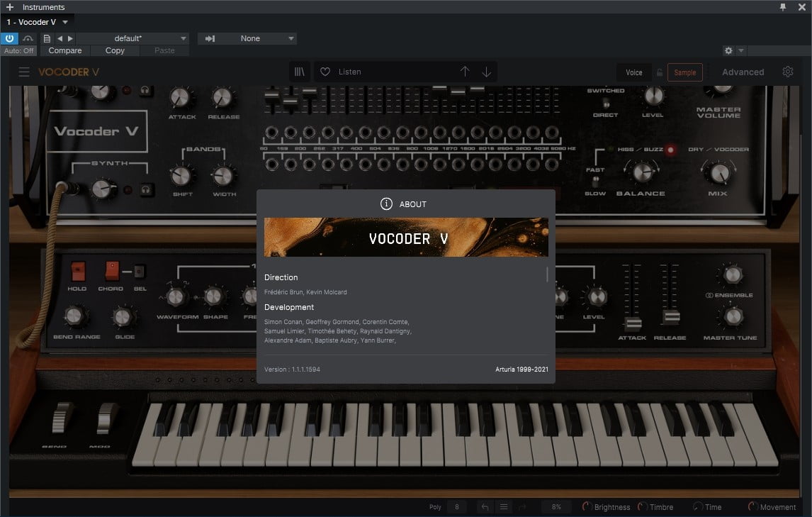The image size is (812, 517).
Task: Click the Bands WIDTH knob
Action: tap(223, 176)
